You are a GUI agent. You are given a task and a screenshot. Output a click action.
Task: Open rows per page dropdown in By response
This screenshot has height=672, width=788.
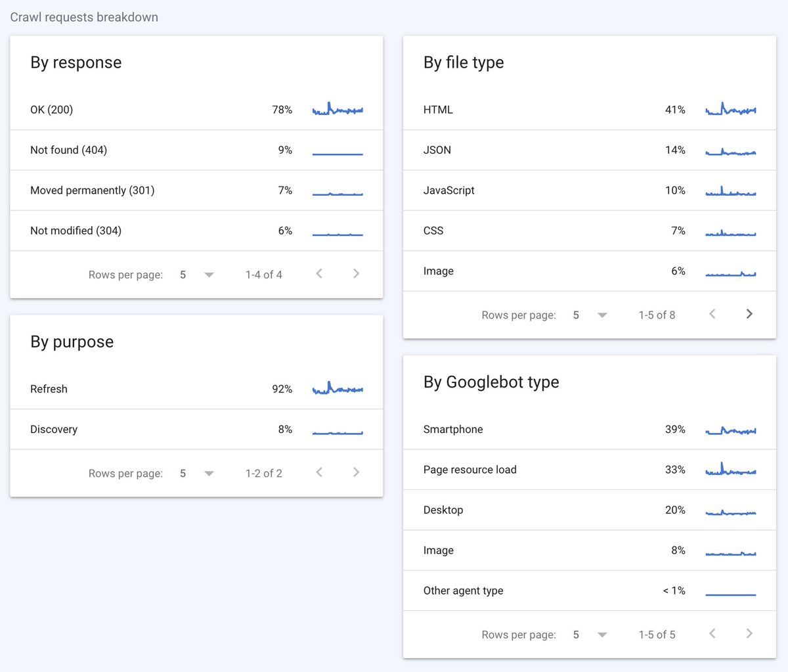[x=197, y=275]
